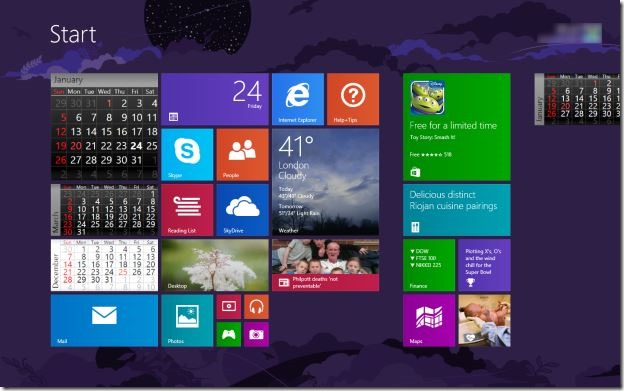Open the SkyDrive tile
Screen dimensions: 624x391
coord(242,210)
